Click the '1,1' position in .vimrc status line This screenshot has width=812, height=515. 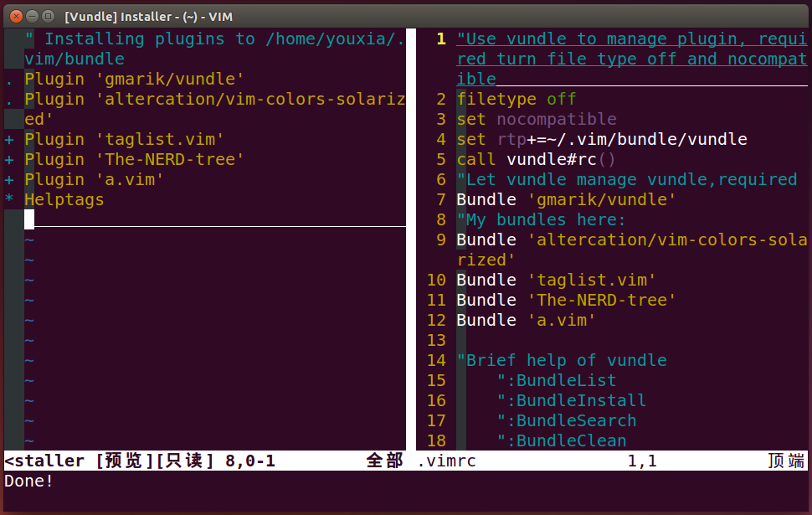click(x=642, y=461)
